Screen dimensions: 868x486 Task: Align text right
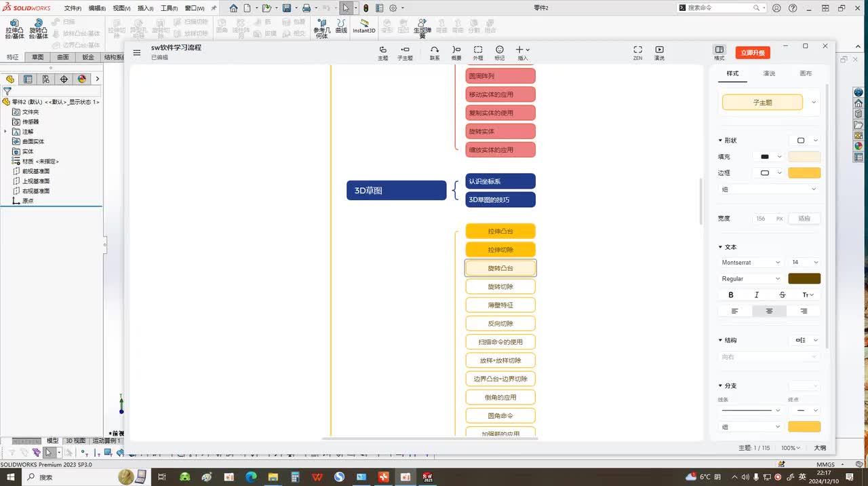coord(804,312)
